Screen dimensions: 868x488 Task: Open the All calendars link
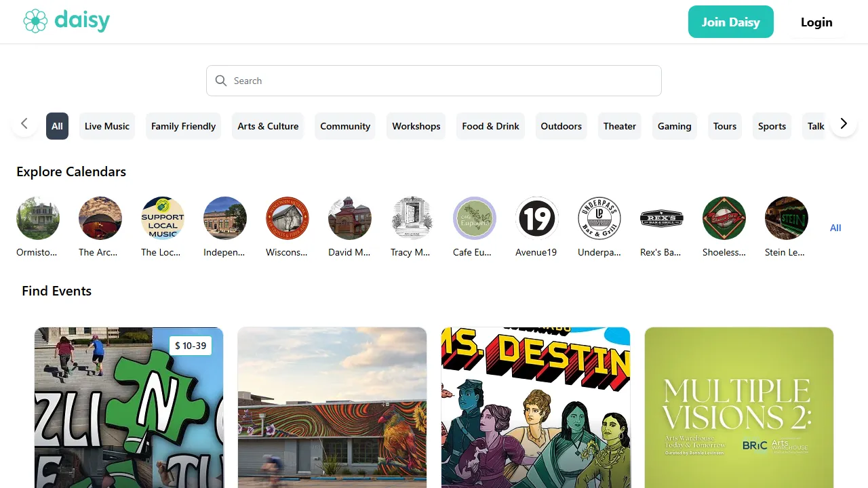tap(835, 228)
